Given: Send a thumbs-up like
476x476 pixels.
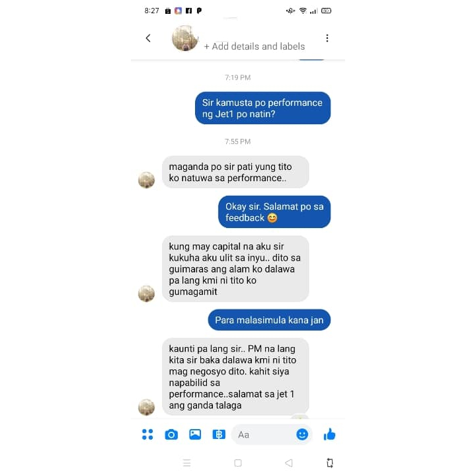Looking at the screenshot, I should 329,434.
